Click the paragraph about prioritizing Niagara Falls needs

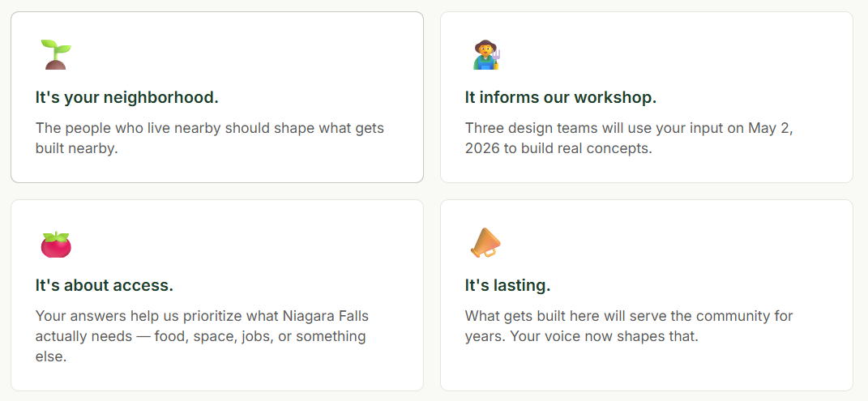click(x=202, y=335)
